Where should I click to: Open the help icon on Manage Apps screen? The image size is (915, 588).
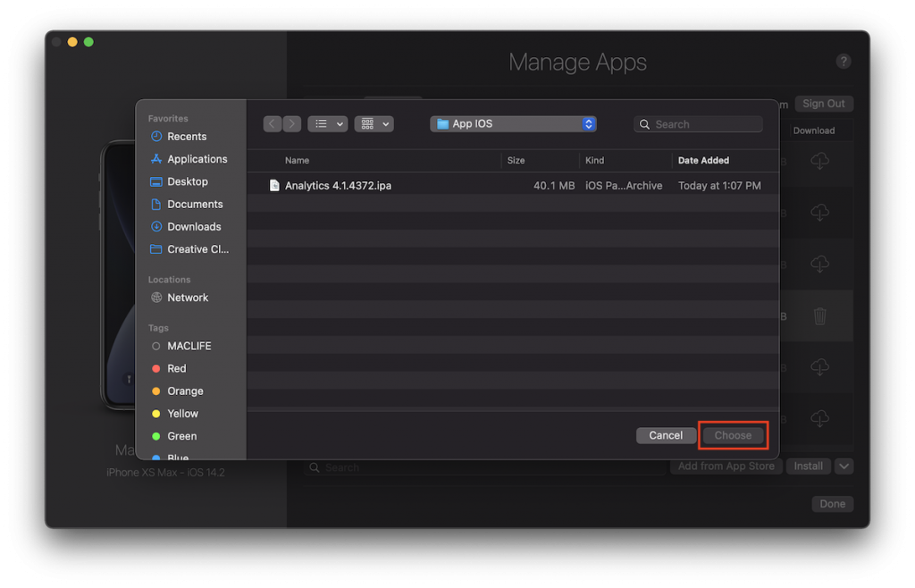[x=843, y=61]
